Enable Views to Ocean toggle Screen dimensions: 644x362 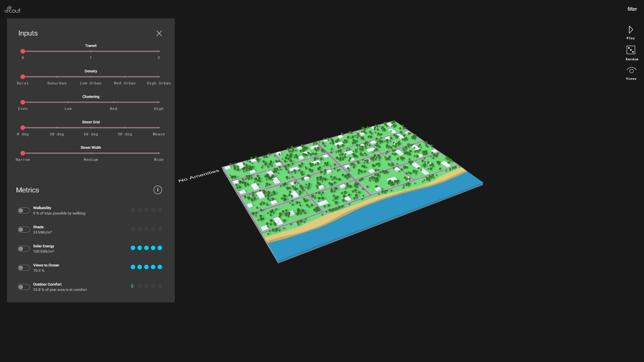24,268
